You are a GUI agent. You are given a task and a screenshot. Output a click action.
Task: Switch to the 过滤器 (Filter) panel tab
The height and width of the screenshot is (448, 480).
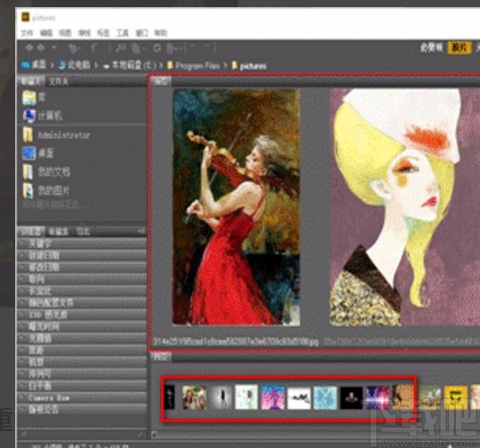tap(30, 232)
